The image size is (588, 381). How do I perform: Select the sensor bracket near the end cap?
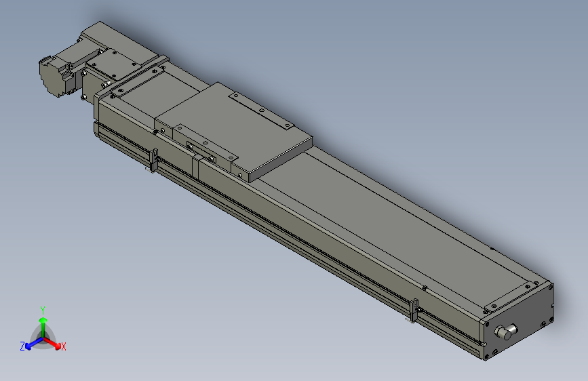[x=414, y=310]
